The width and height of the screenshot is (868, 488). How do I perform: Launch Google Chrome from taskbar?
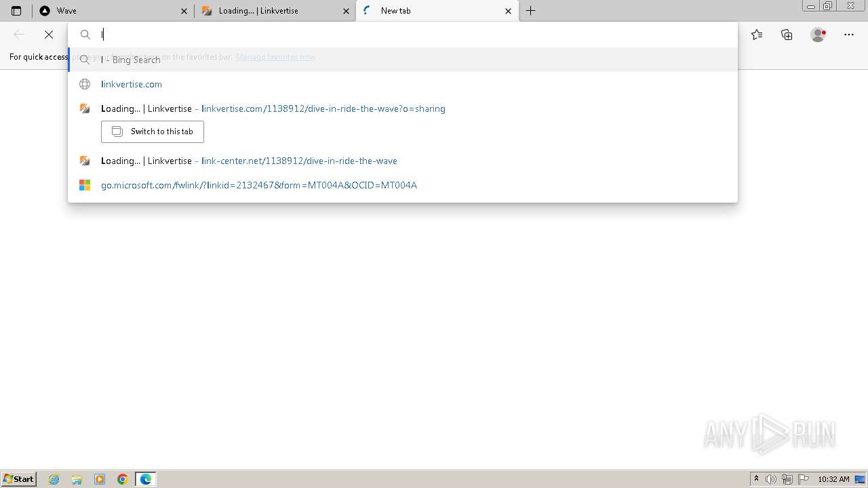click(x=123, y=479)
